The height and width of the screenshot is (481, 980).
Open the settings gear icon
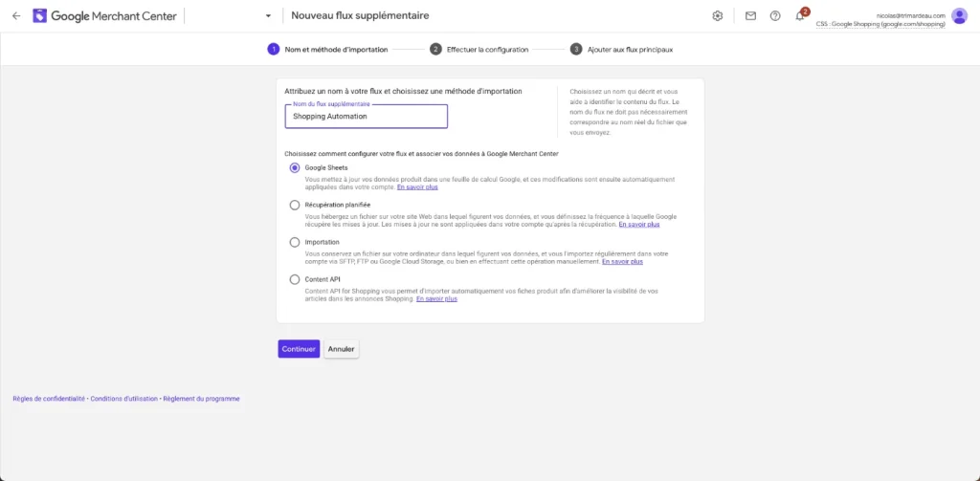point(718,16)
